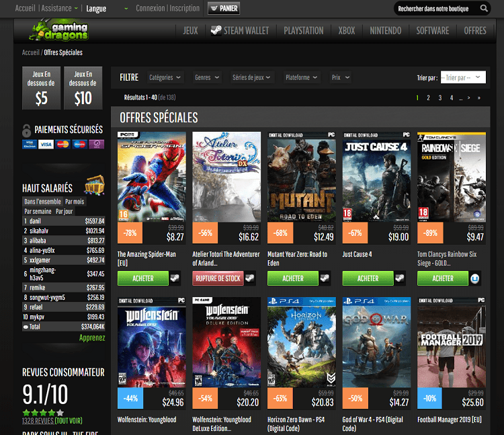Focus the shop search field
The image size is (504, 435).
[437, 8]
